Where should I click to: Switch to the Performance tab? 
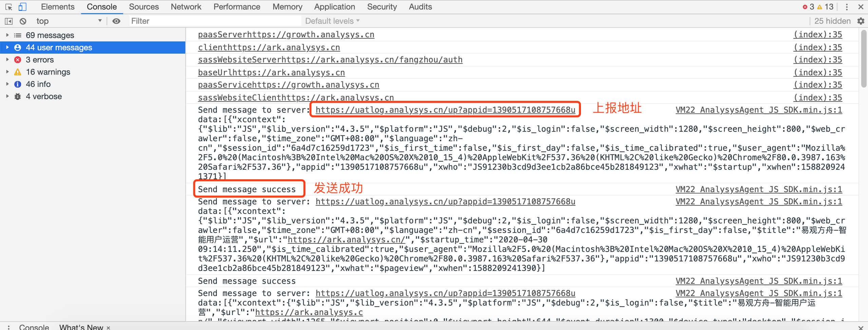[x=237, y=7]
